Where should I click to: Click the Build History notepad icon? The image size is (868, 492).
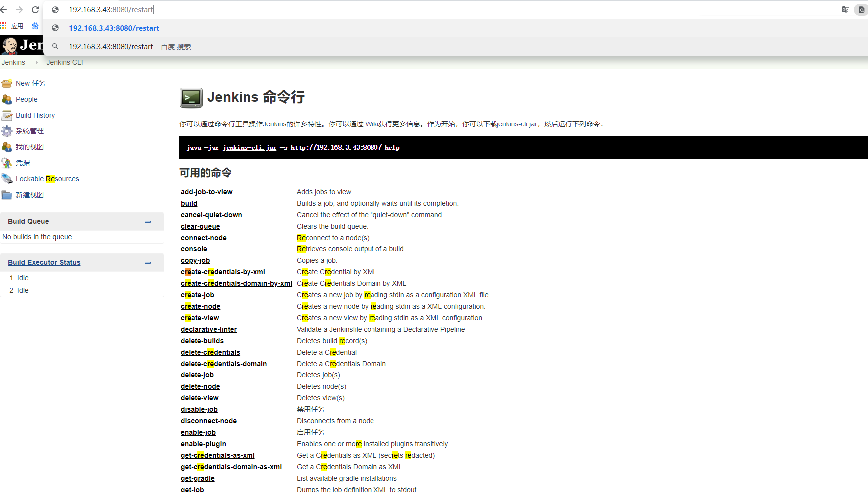tap(7, 115)
